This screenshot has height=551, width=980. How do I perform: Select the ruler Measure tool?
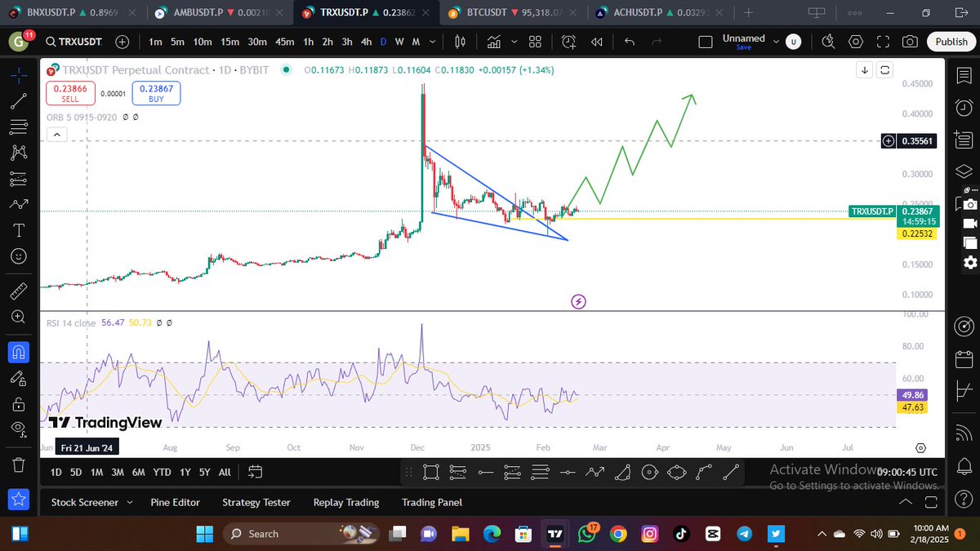tap(20, 291)
